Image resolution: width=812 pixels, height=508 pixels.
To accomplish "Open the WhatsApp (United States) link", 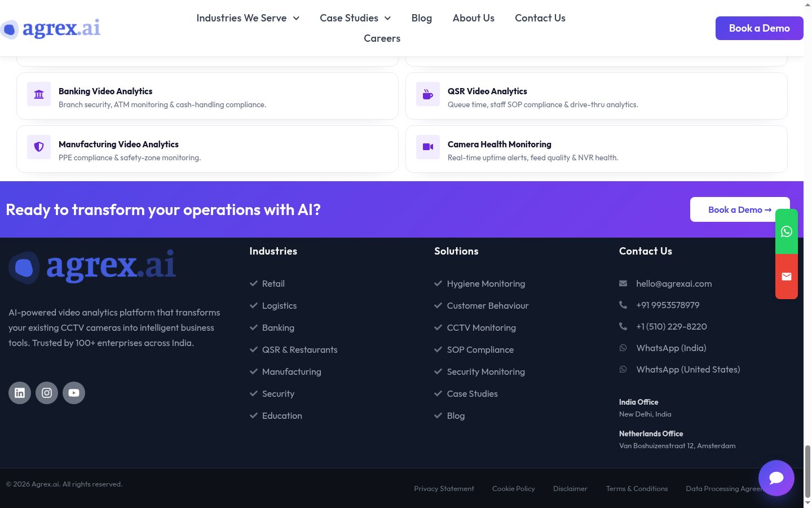I will point(688,370).
